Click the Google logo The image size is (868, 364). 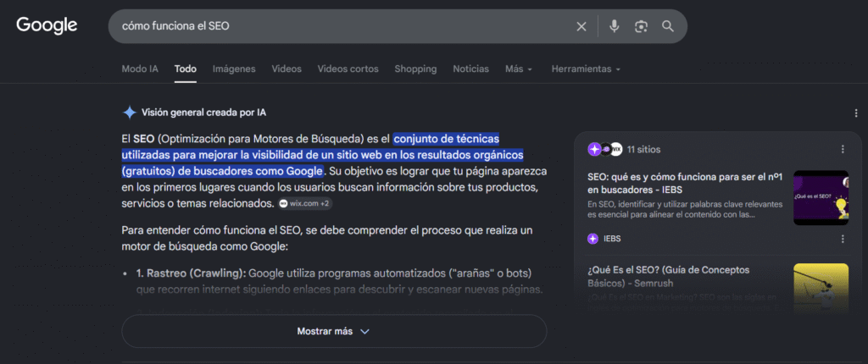click(47, 25)
